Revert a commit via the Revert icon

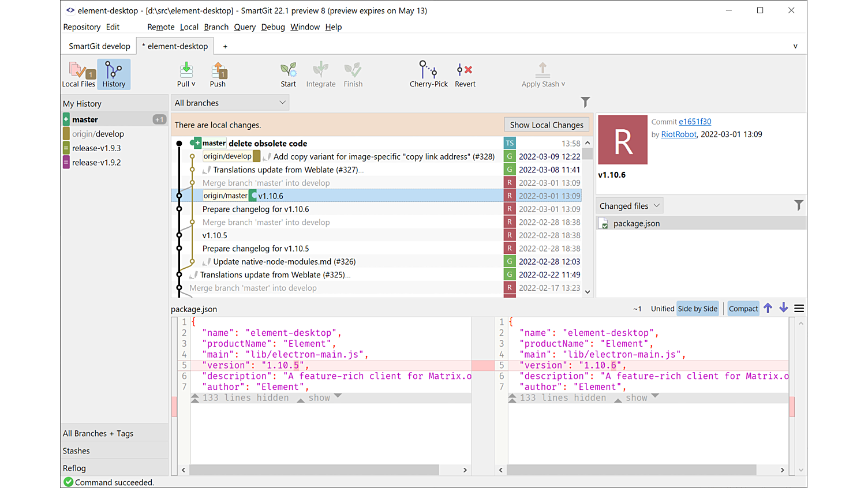[x=465, y=74]
